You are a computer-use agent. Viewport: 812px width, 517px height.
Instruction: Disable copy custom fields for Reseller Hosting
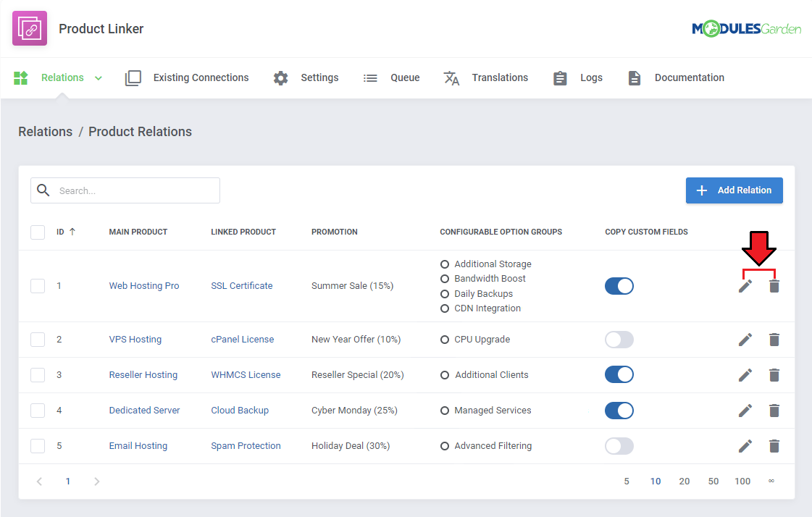[619, 374]
